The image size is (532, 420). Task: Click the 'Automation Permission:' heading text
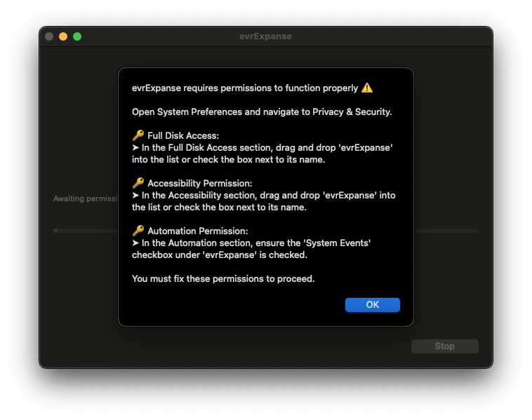pos(198,231)
